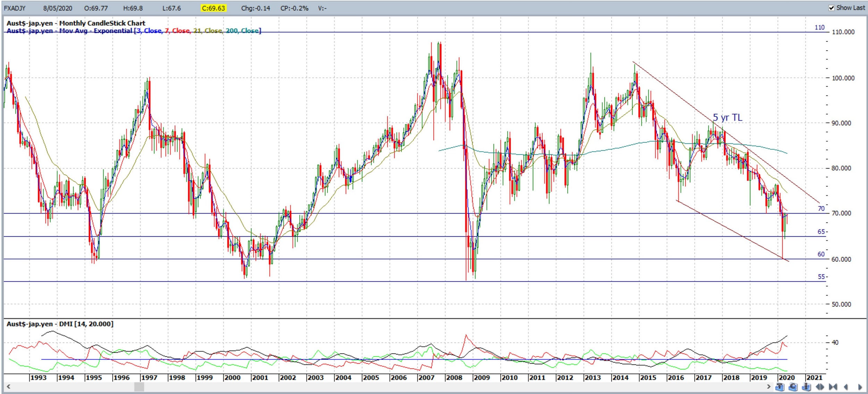Click the FXADJY symbol code
Screen dimensions: 868x394
tap(15, 8)
